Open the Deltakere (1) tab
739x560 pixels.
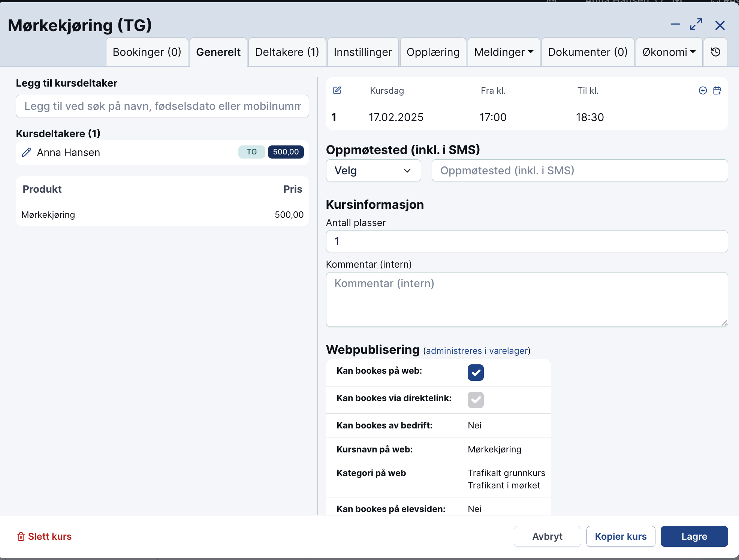pos(287,52)
